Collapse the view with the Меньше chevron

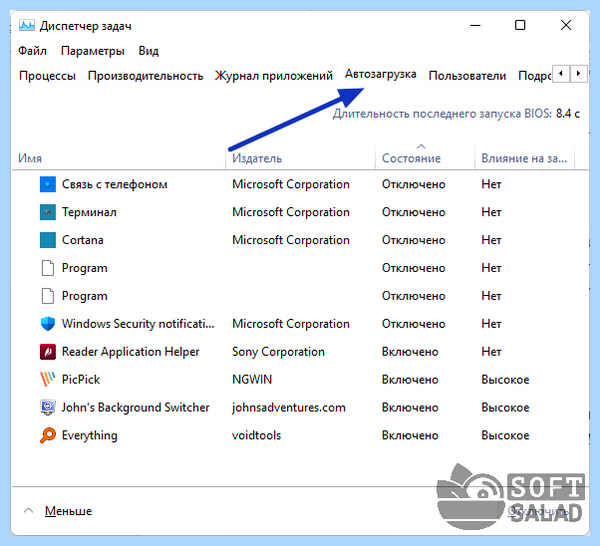pos(28,510)
